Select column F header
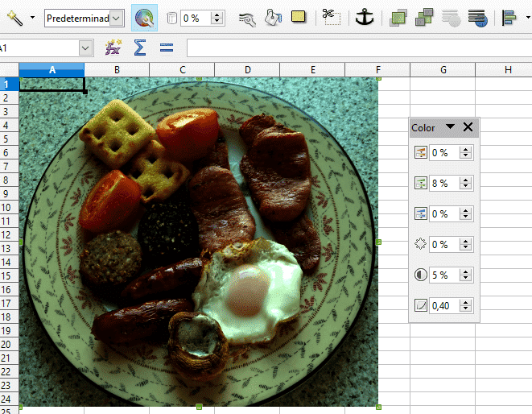Image resolution: width=532 pixels, height=414 pixels. coord(377,70)
